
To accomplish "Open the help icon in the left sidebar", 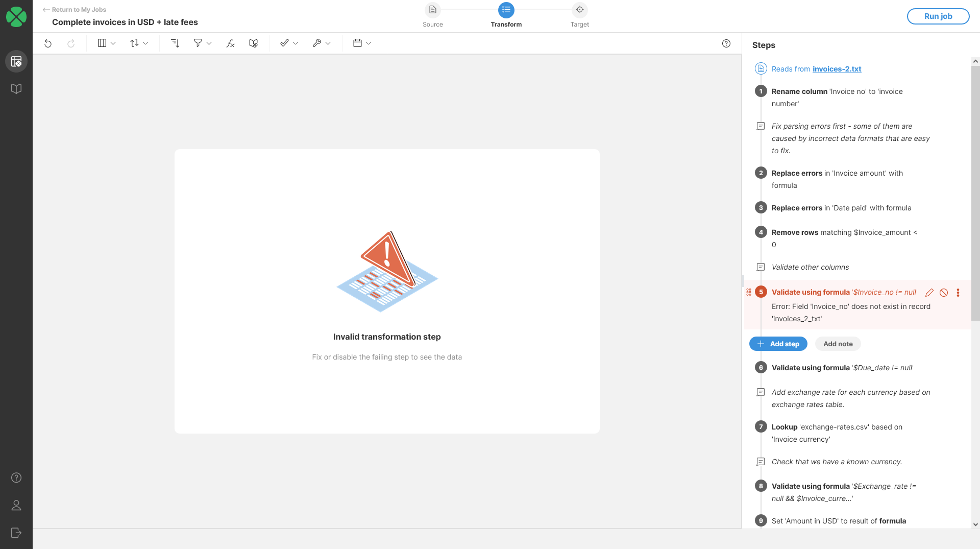I will pyautogui.click(x=16, y=478).
